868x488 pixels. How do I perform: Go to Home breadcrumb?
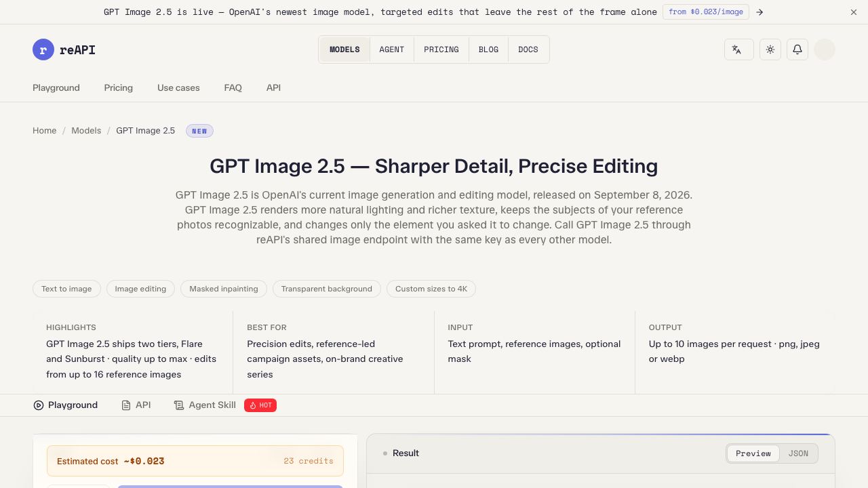(45, 131)
